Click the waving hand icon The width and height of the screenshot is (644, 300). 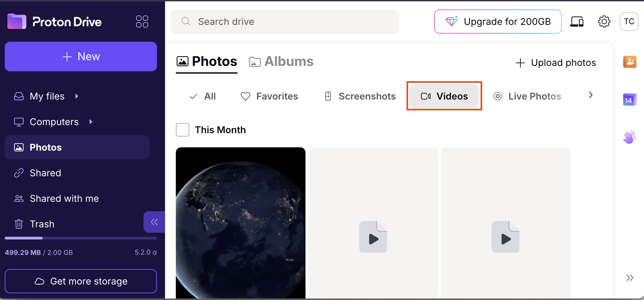pyautogui.click(x=630, y=137)
